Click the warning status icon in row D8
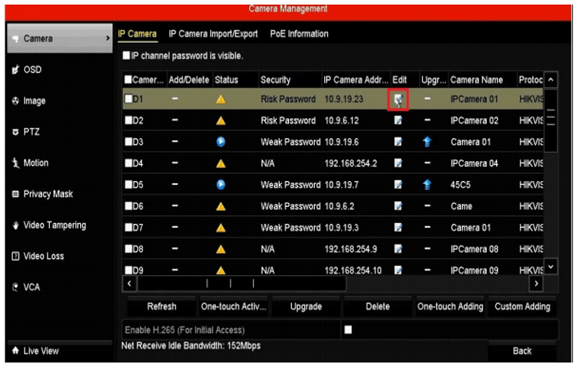 click(221, 249)
